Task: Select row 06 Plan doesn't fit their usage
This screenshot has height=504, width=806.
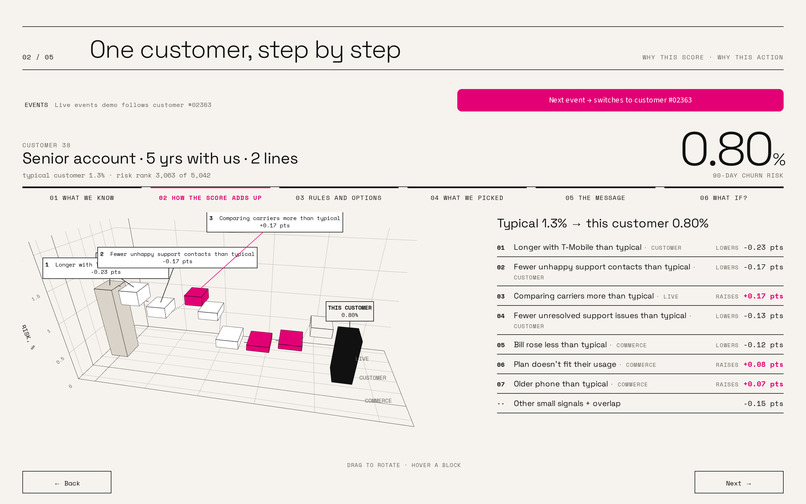Action: click(640, 365)
